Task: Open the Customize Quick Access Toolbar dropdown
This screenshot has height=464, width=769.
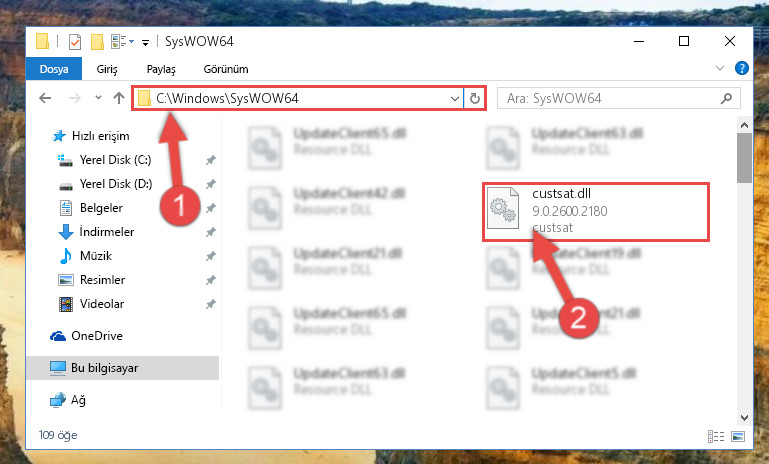Action: [x=145, y=43]
